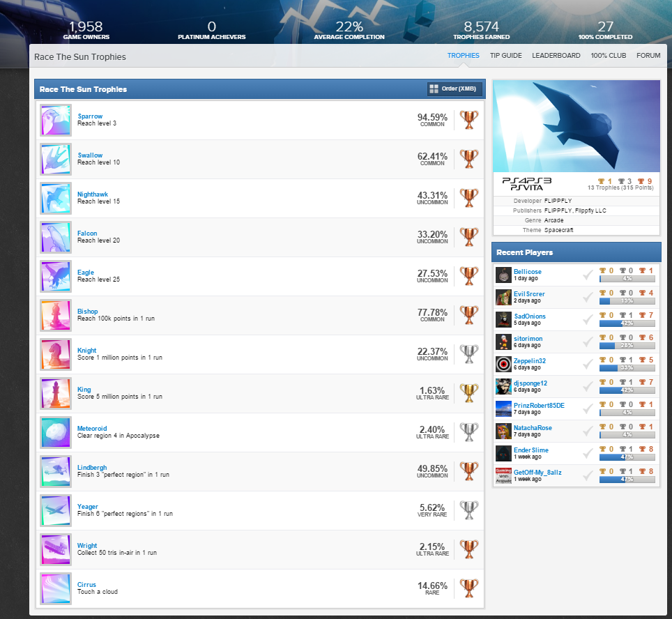Image resolution: width=672 pixels, height=619 pixels.
Task: Open the Order (XMB) sort dropdown
Action: [455, 89]
